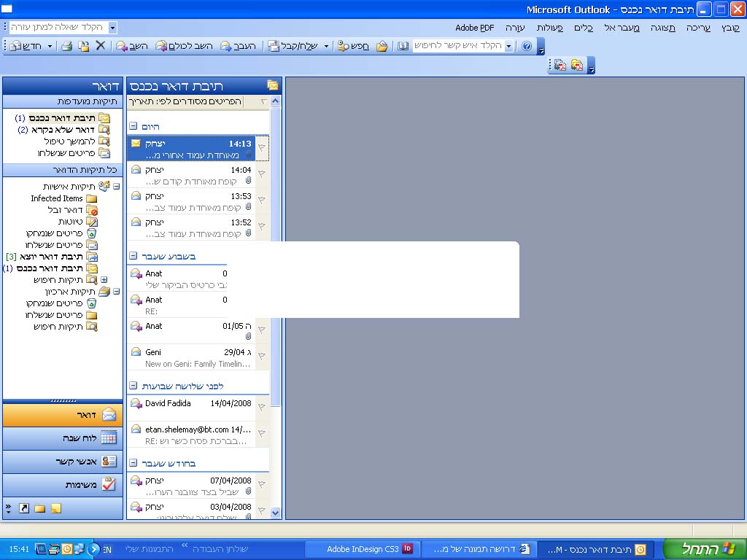Flag the Geni 29/04 message
The height and width of the screenshot is (560, 747).
click(x=262, y=356)
